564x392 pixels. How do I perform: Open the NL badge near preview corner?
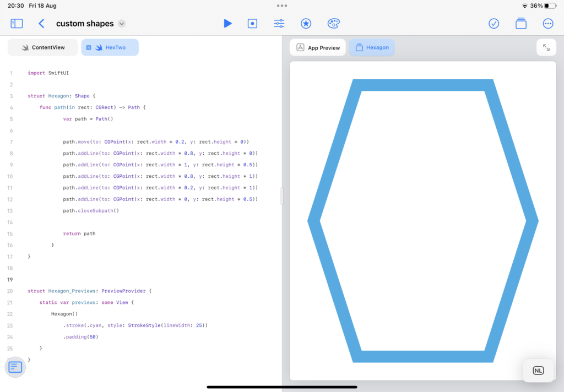click(x=538, y=370)
